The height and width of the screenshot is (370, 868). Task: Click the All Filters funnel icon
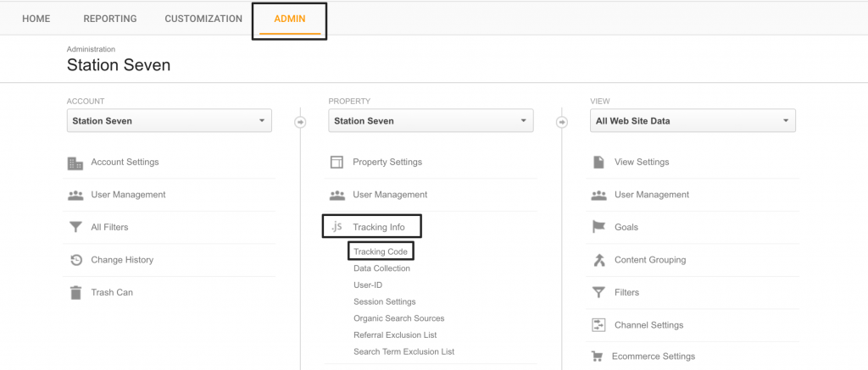pyautogui.click(x=75, y=227)
